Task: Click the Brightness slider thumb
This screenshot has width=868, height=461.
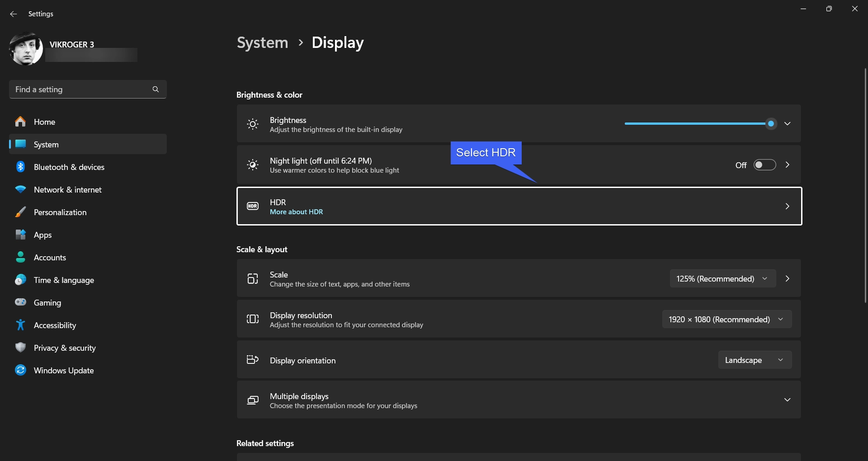Action: [x=771, y=124]
